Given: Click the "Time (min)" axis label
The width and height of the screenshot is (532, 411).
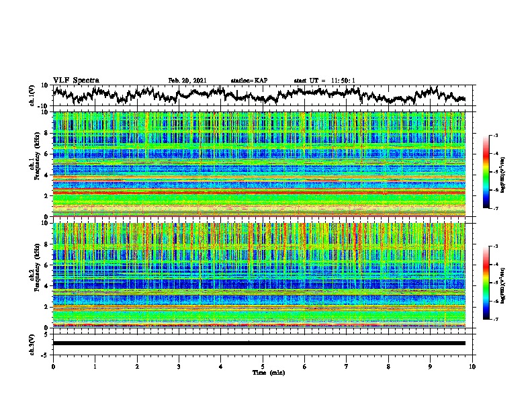Looking at the screenshot, I should tap(269, 373).
